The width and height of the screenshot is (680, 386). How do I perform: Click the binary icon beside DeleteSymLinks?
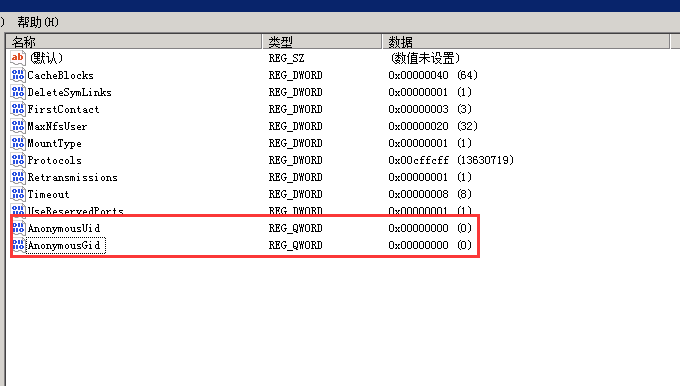(18, 92)
